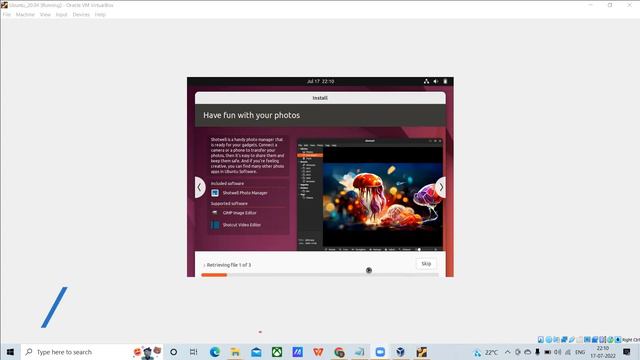Skip the current file retrieval step
The width and height of the screenshot is (640, 360).
(426, 264)
